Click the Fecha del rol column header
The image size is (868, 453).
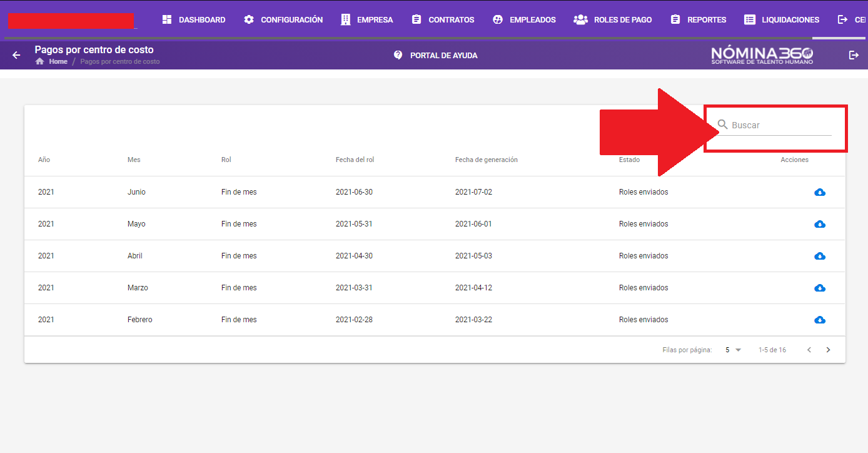355,160
